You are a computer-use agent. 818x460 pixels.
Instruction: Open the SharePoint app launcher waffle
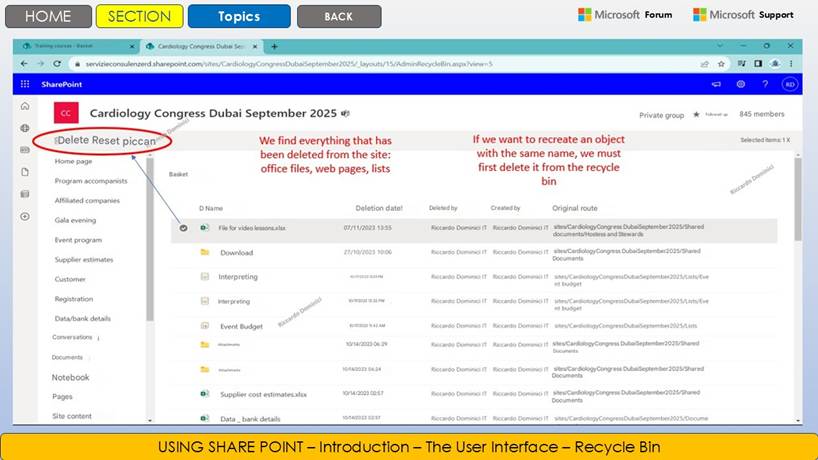click(25, 84)
